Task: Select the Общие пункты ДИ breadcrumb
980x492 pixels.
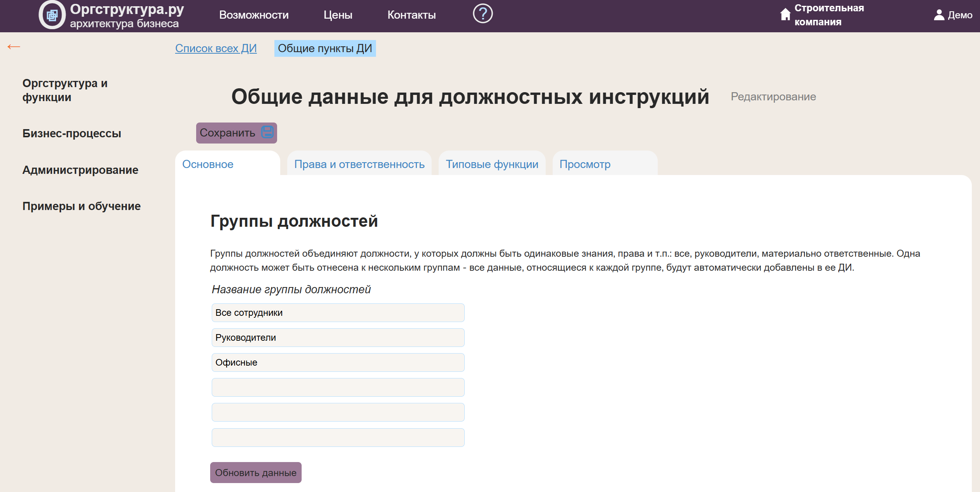Action: [325, 48]
